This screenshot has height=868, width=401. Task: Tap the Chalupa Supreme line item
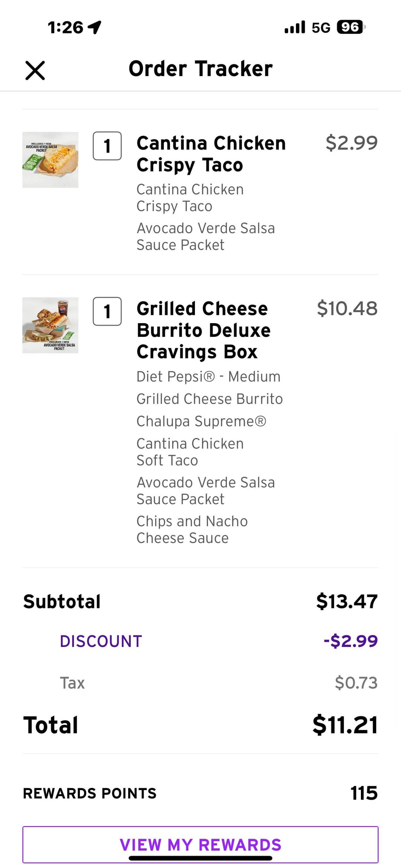201,421
